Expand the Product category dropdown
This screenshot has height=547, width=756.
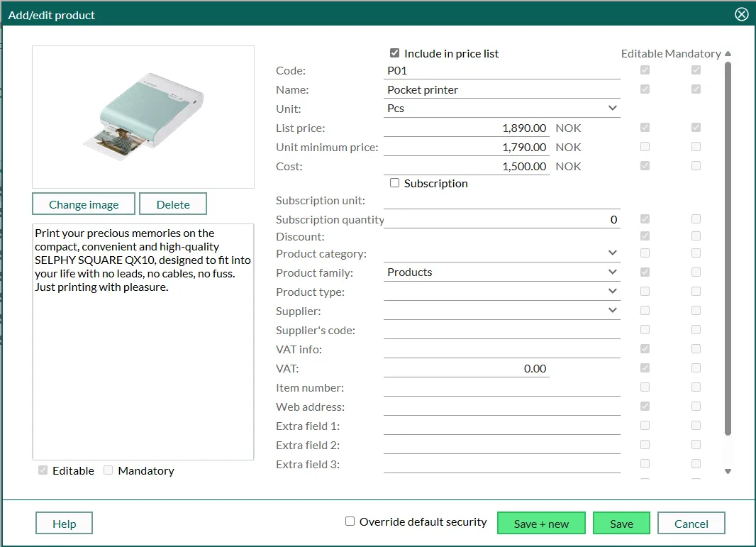pos(501,253)
